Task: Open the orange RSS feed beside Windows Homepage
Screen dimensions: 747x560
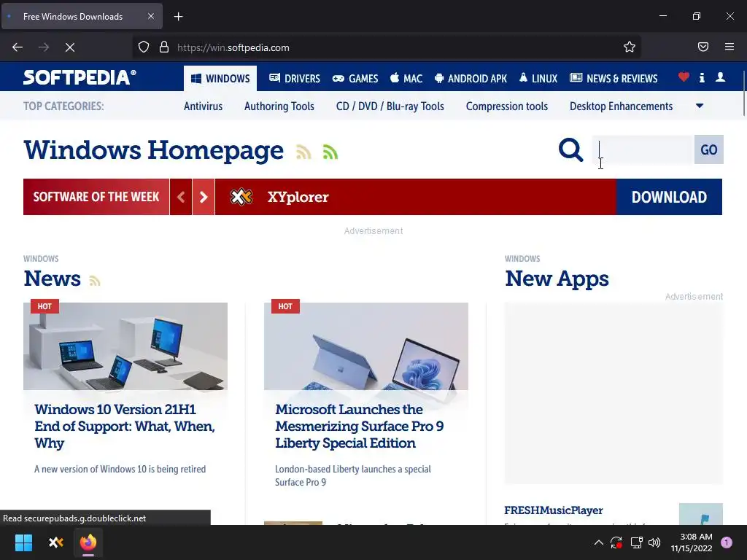Action: coord(303,152)
